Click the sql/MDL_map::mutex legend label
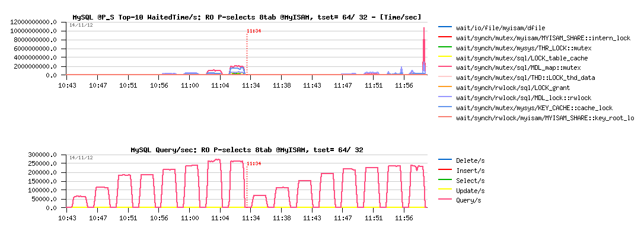 (x=518, y=68)
